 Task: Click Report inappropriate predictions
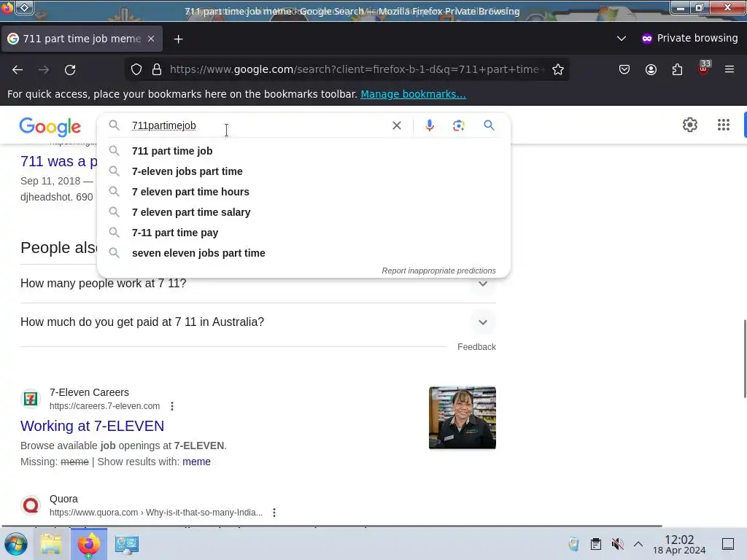point(438,271)
